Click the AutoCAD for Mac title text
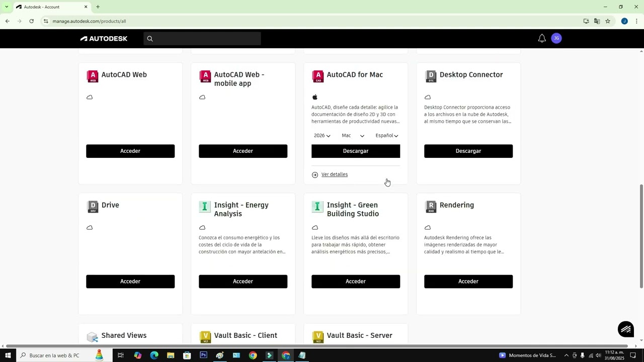The image size is (644, 362). [355, 75]
